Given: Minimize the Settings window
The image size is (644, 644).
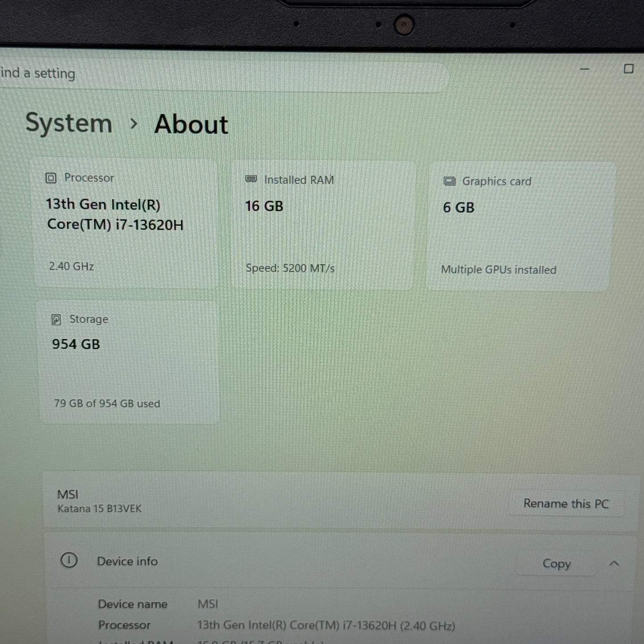Looking at the screenshot, I should (x=584, y=69).
